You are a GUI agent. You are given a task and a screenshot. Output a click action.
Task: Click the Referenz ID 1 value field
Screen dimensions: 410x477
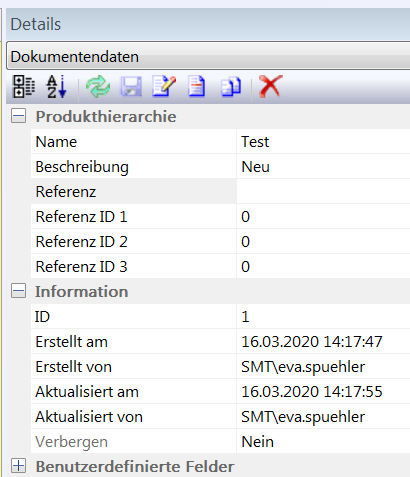(x=323, y=217)
